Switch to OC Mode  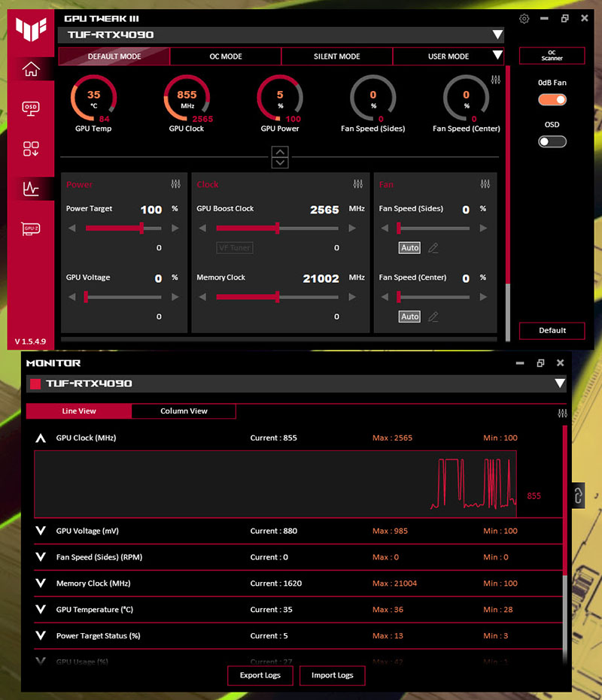[x=226, y=56]
